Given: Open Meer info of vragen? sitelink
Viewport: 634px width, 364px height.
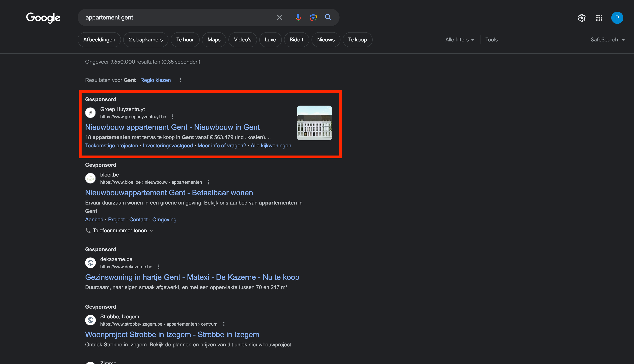Looking at the screenshot, I should click(x=222, y=145).
